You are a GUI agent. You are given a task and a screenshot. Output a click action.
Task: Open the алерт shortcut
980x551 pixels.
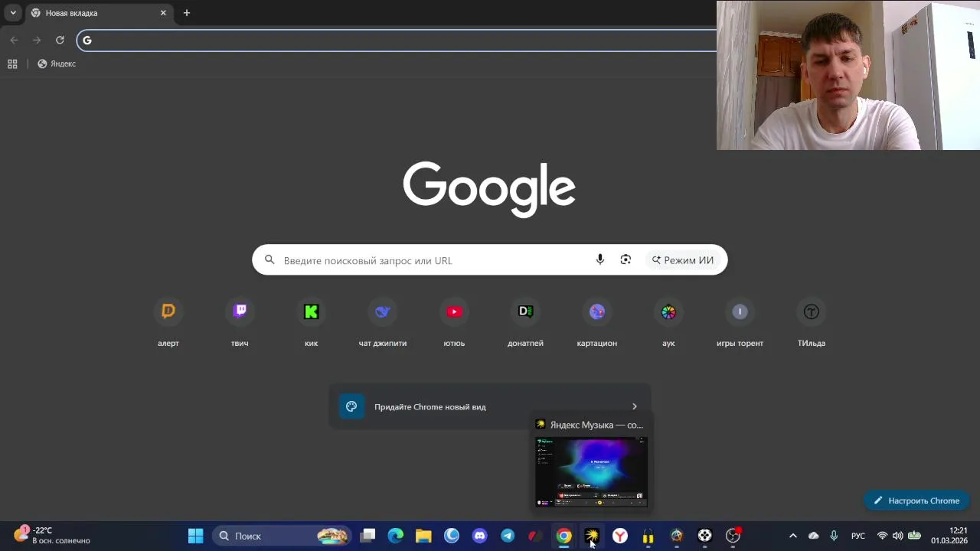coord(168,322)
